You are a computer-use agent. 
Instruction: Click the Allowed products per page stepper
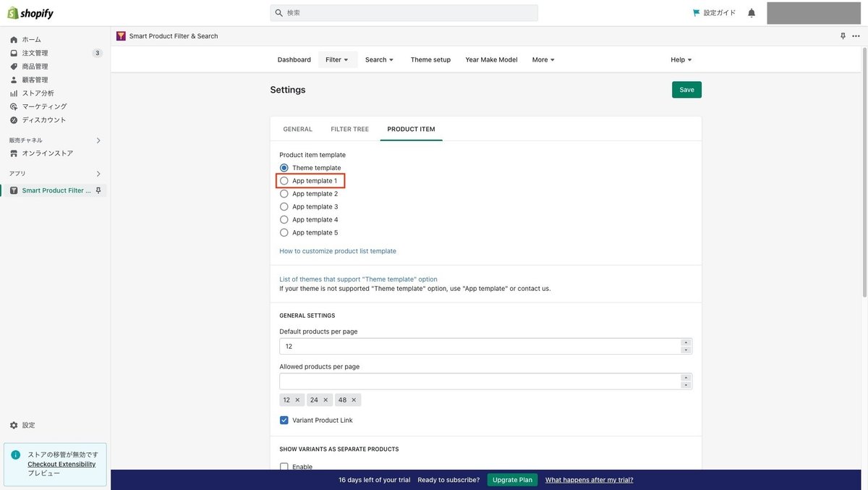point(686,381)
